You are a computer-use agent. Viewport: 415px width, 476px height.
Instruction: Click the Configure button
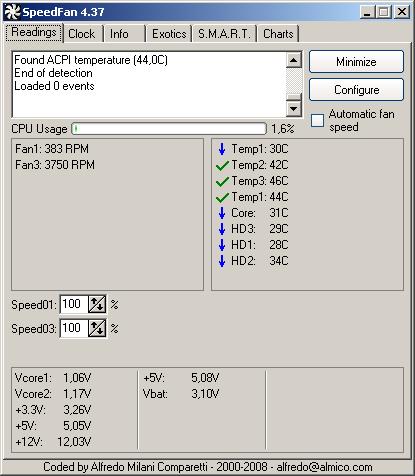click(356, 90)
